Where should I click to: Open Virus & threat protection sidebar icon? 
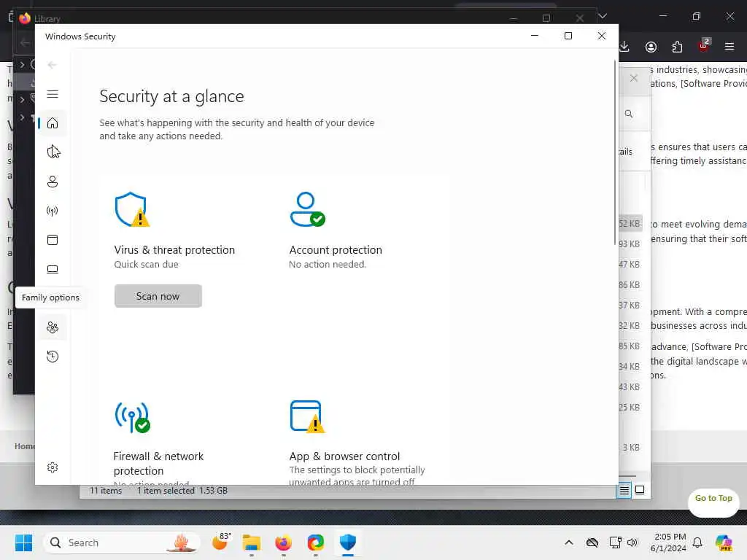click(x=53, y=152)
